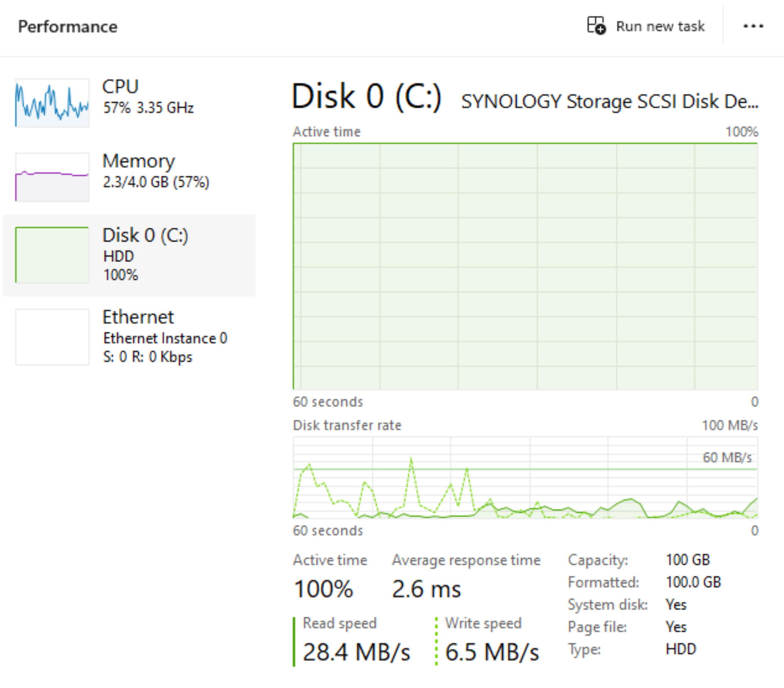Click the Active time large graph
The image size is (784, 688).
click(x=525, y=266)
